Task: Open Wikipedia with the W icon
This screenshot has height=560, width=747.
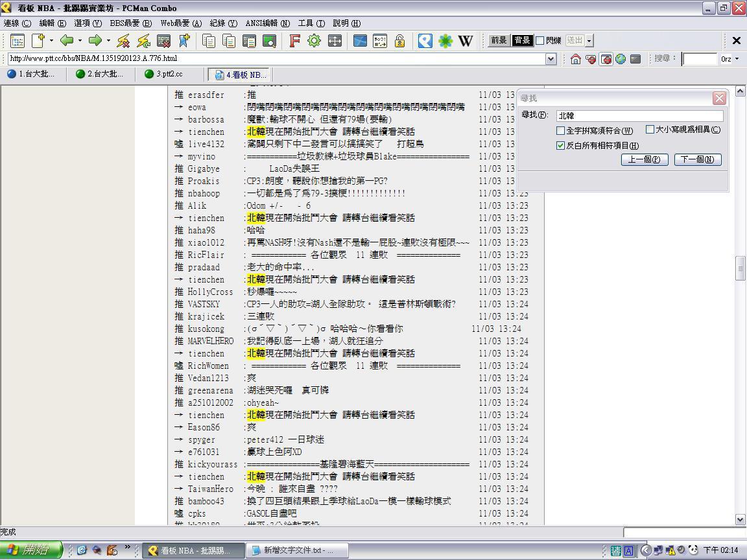Action: tap(466, 41)
